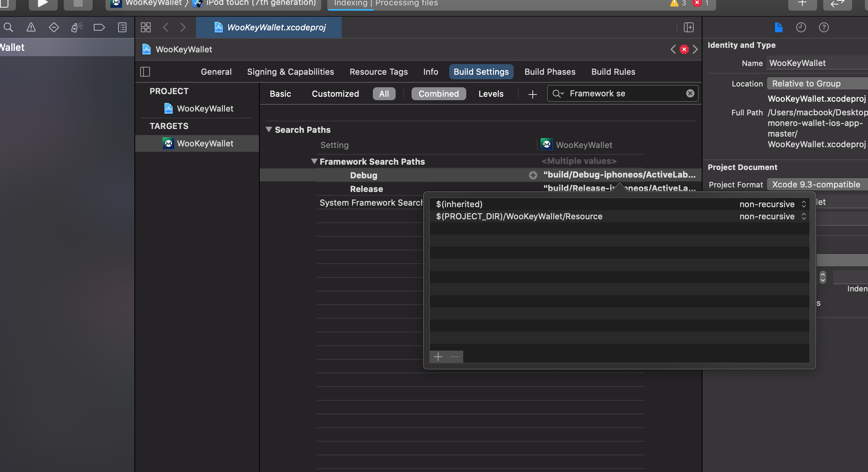Open the Debug navigator spray icon
This screenshot has height=472, width=868.
click(77, 27)
